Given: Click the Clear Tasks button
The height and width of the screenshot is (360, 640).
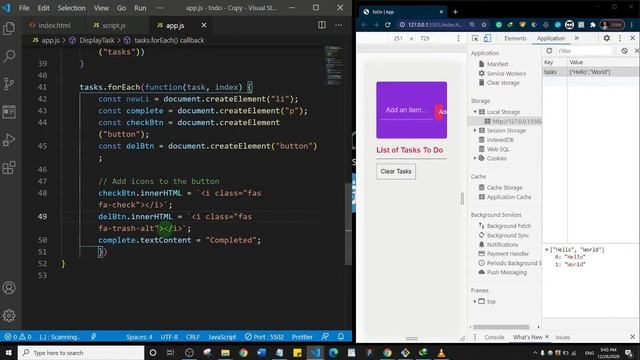Looking at the screenshot, I should point(396,171).
